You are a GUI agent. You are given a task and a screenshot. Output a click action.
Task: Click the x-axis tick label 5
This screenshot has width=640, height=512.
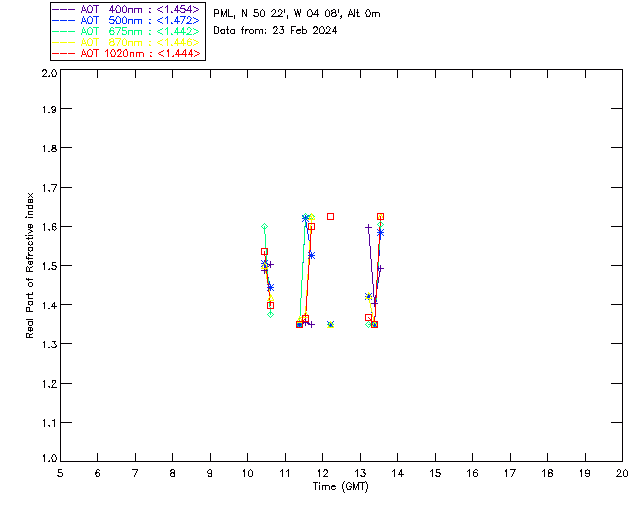point(60,474)
